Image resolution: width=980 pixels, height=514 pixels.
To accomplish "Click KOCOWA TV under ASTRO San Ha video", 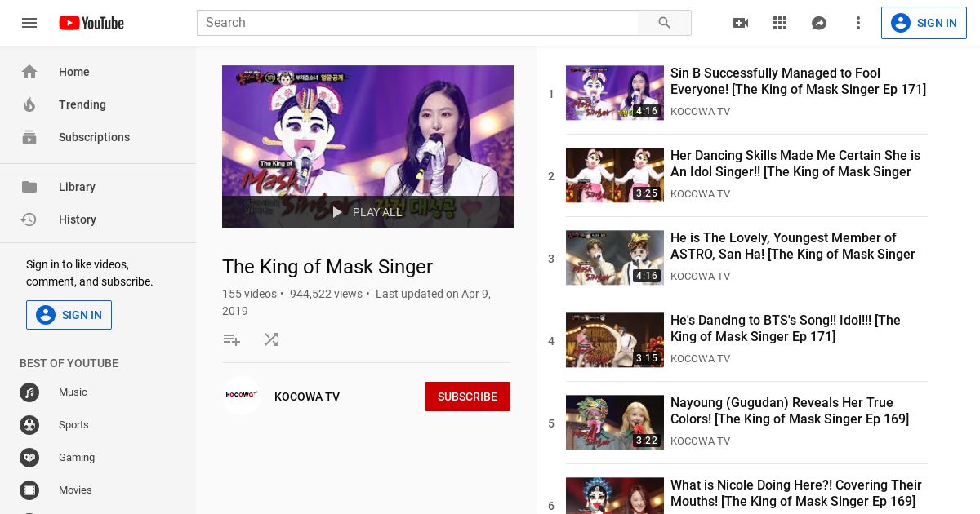I will (700, 277).
